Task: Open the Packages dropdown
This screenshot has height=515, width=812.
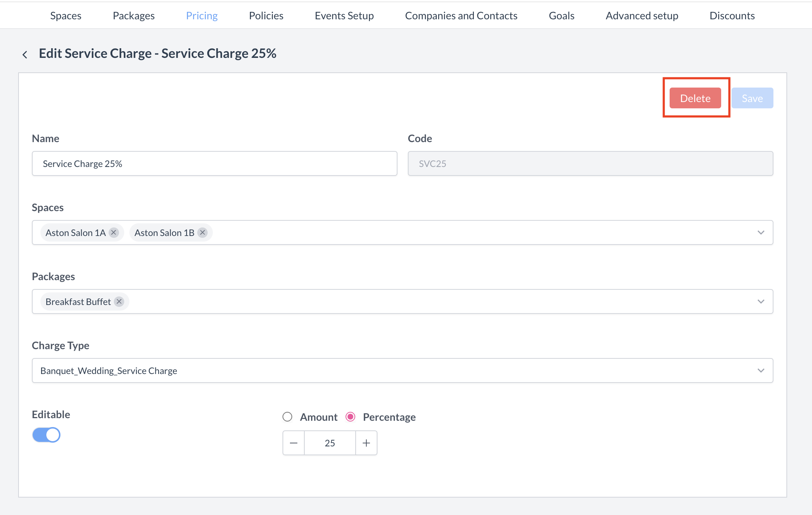Action: tap(761, 301)
